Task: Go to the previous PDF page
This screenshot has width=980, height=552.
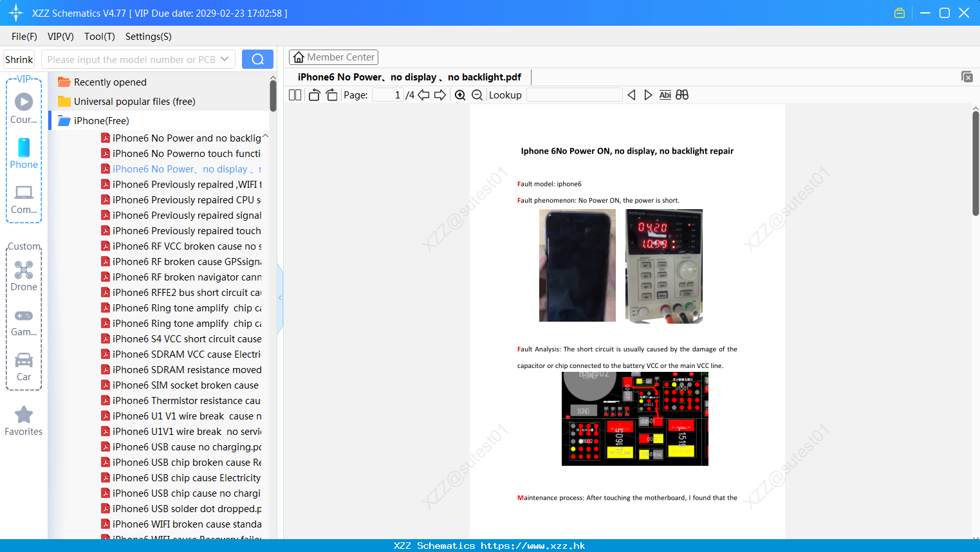Action: tap(423, 95)
